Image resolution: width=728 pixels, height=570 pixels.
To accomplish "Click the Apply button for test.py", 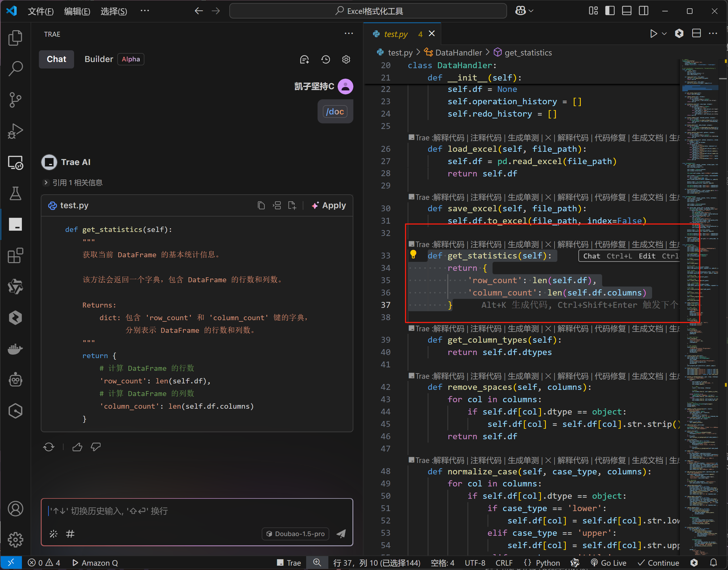I will [329, 205].
